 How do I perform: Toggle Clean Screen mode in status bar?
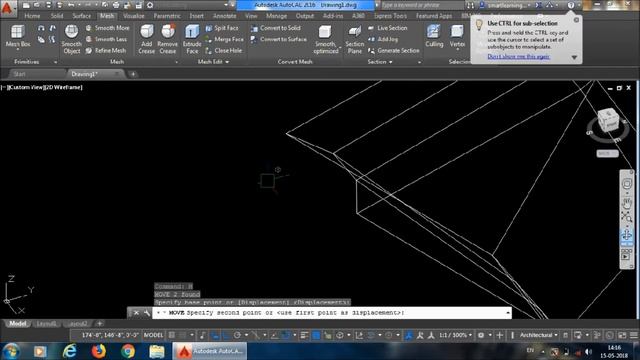[622, 336]
